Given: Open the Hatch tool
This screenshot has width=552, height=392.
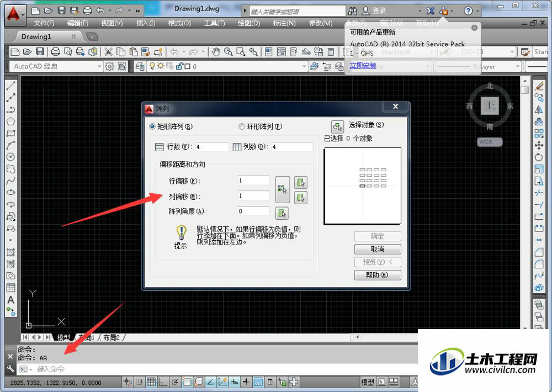Looking at the screenshot, I should tap(11, 252).
